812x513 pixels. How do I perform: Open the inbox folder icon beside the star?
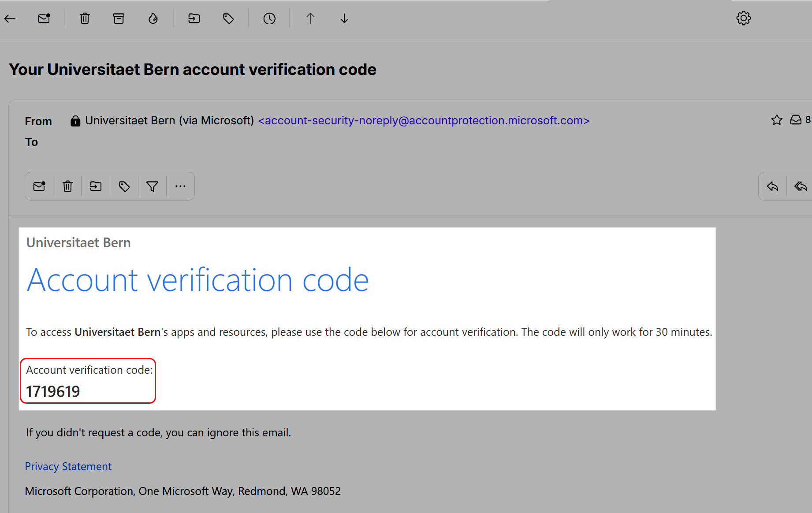pos(796,120)
